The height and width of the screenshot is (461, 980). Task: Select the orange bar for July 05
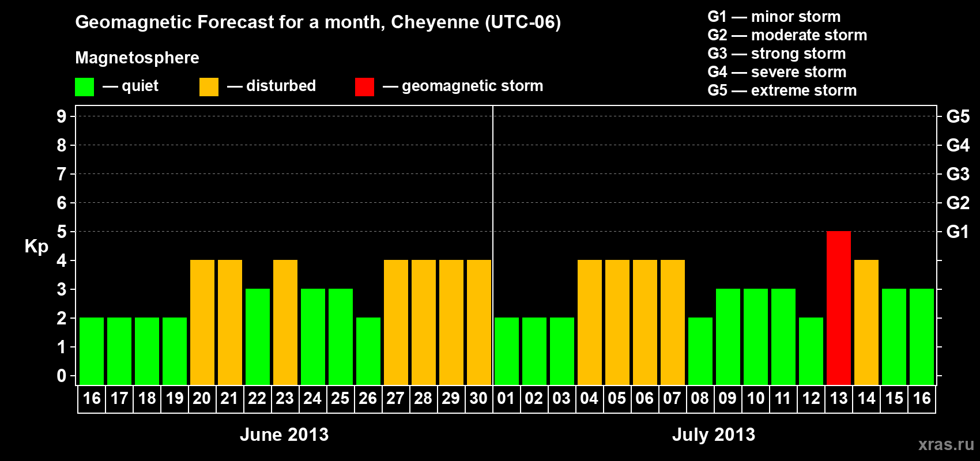617,322
